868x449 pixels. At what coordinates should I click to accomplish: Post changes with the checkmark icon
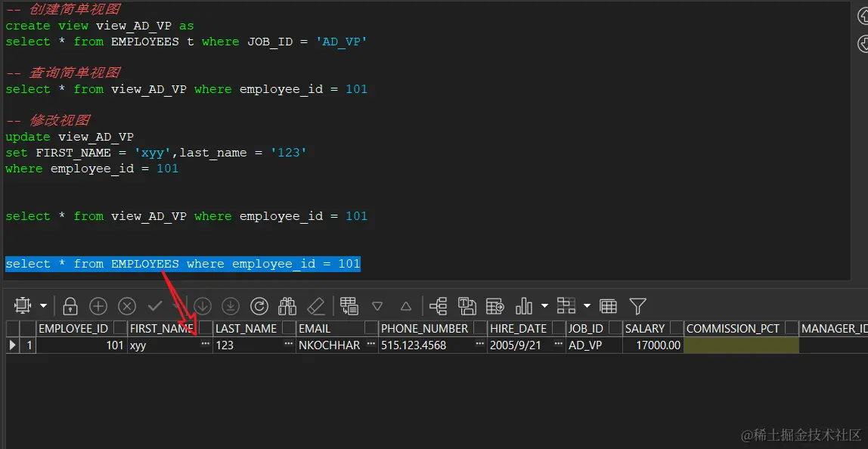click(x=155, y=305)
